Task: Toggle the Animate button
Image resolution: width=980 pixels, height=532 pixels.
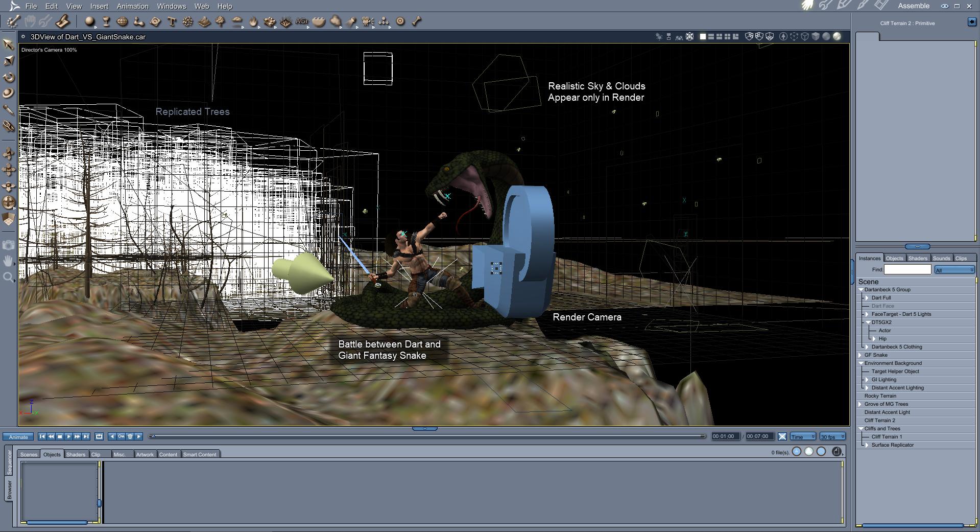Action: point(18,437)
